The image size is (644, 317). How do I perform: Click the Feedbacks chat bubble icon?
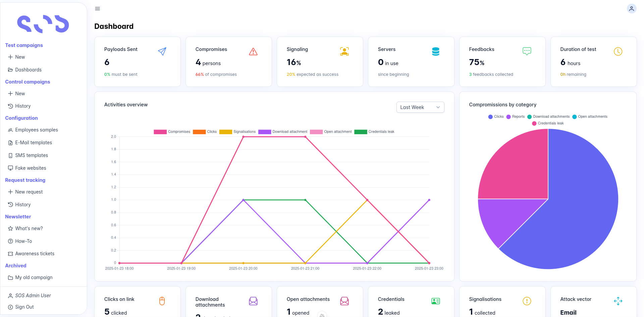tap(527, 51)
